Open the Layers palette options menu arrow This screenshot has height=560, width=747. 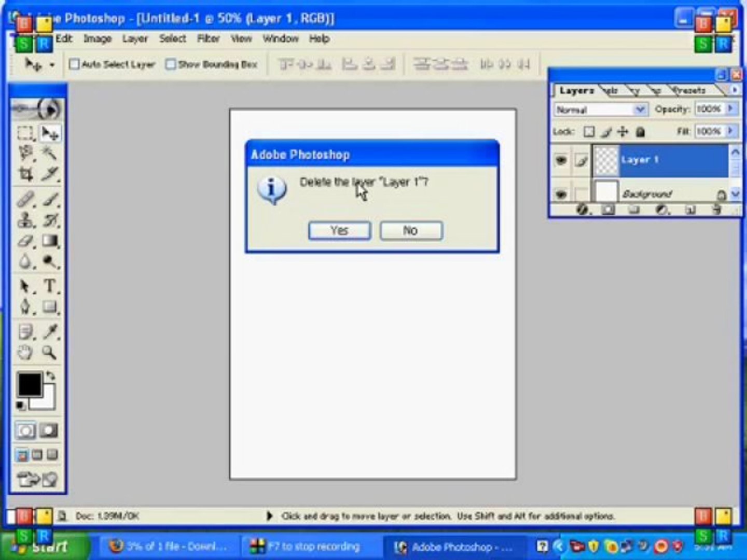coord(735,90)
